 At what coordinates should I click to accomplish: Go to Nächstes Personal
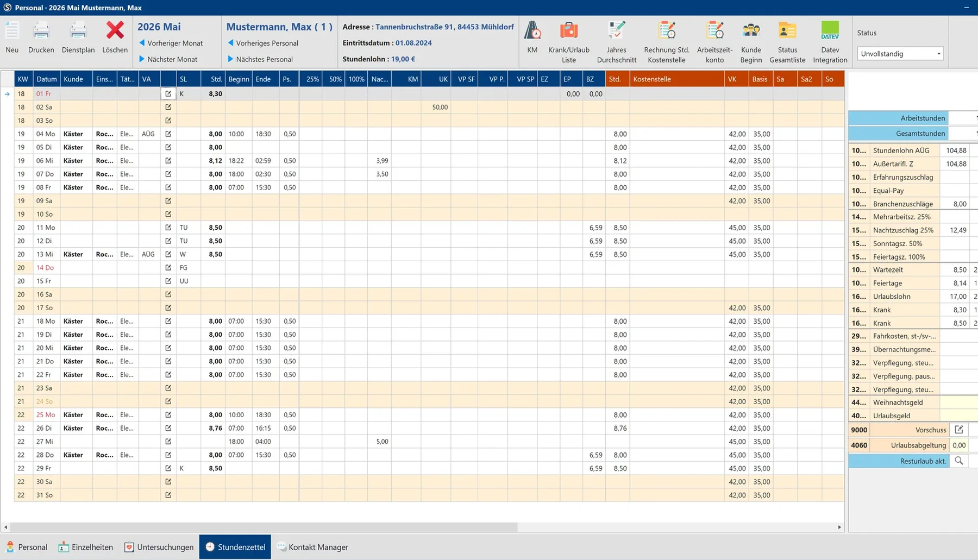pos(260,59)
